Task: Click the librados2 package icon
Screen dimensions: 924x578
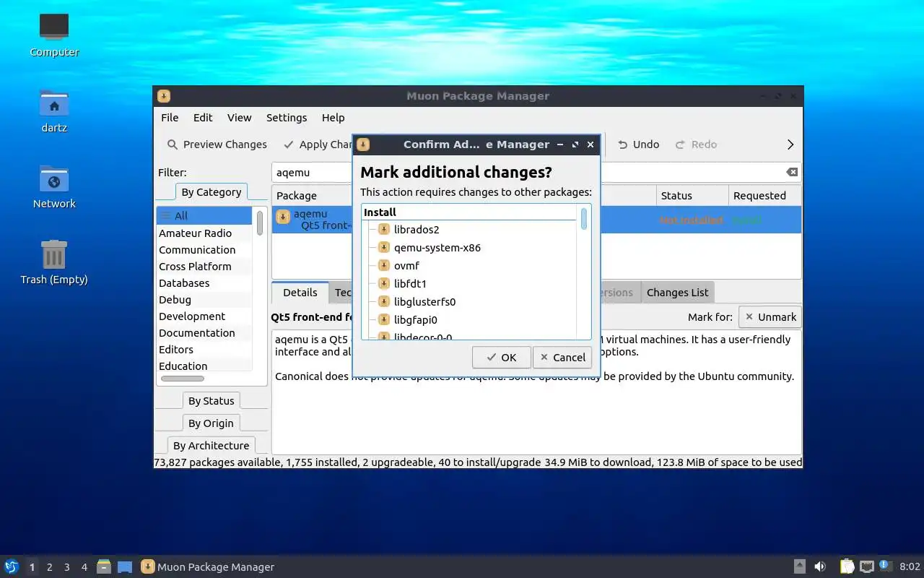Action: (x=384, y=230)
